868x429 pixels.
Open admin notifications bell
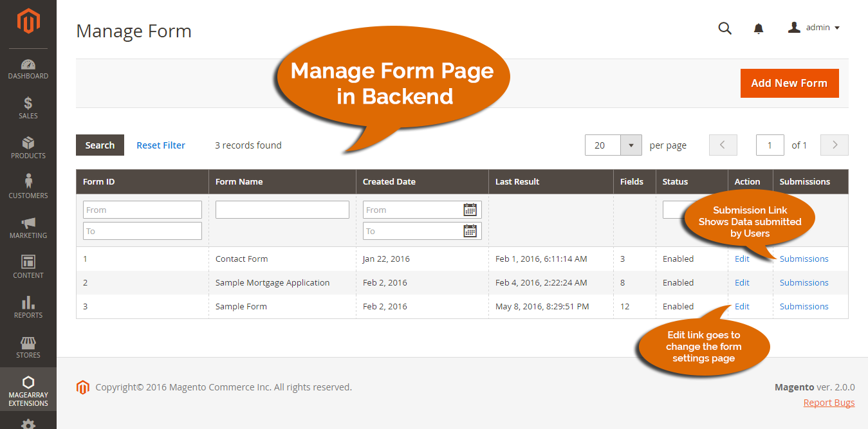759,28
